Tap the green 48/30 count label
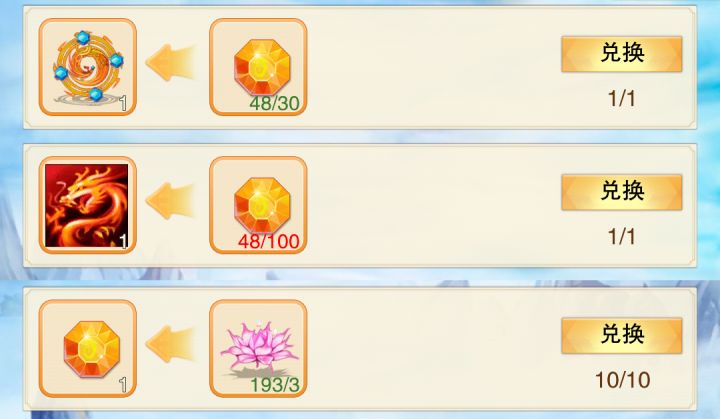 (x=275, y=103)
